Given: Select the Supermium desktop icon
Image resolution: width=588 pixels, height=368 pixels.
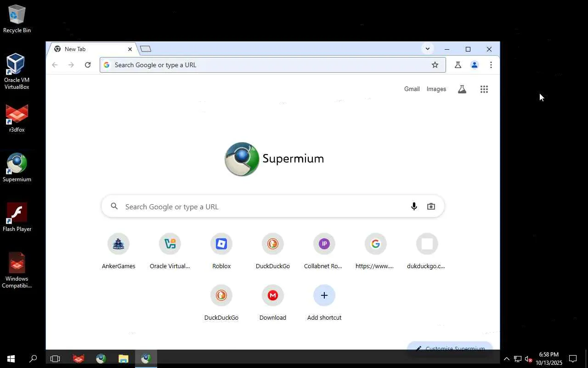Looking at the screenshot, I should point(17,168).
